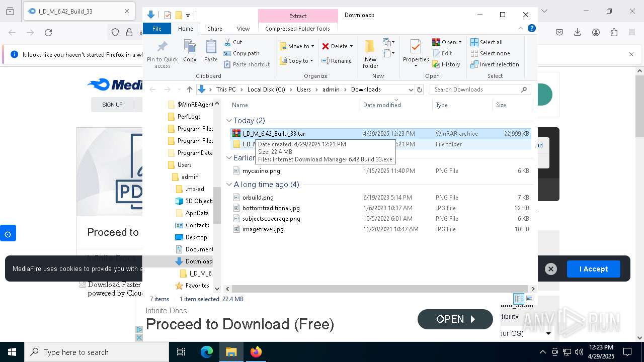
Task: Open the Compressed Folder Tools tab
Action: pos(298,29)
